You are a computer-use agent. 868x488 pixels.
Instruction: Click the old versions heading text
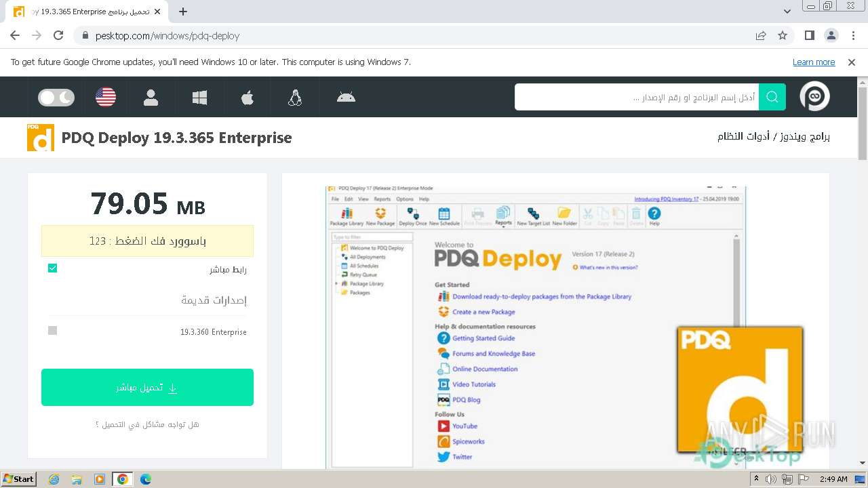coord(214,300)
